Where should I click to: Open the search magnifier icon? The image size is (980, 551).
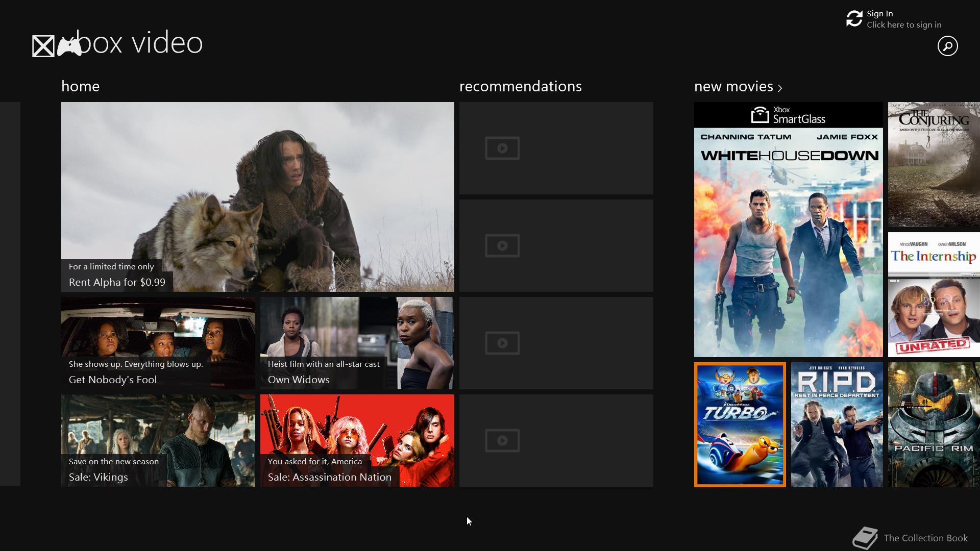[x=947, y=46]
